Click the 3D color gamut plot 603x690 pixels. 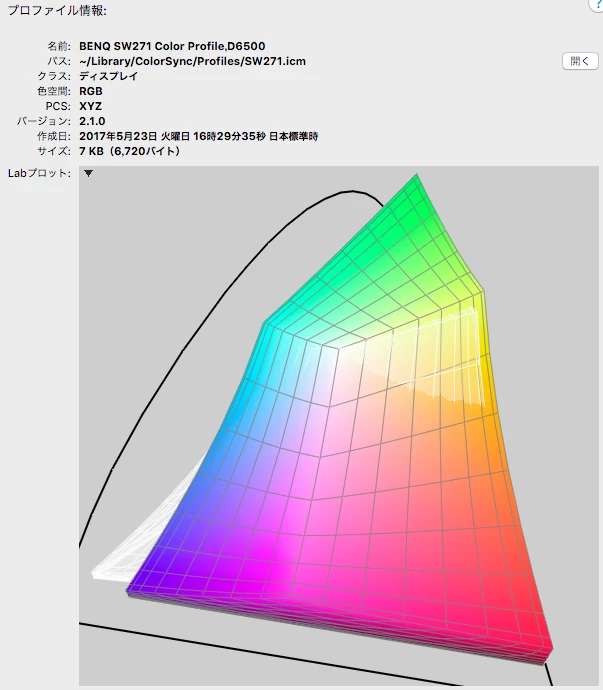338,426
